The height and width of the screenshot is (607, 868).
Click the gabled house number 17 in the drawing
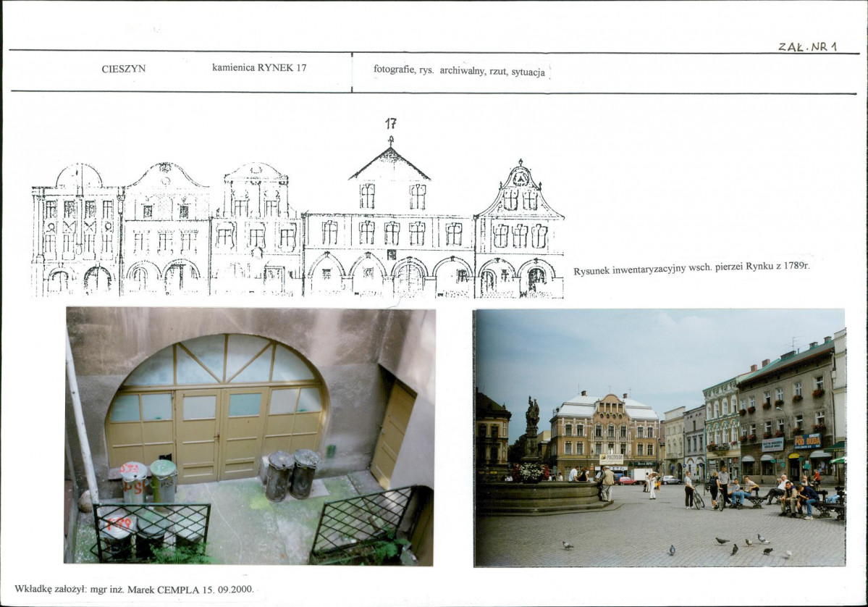tap(390, 219)
